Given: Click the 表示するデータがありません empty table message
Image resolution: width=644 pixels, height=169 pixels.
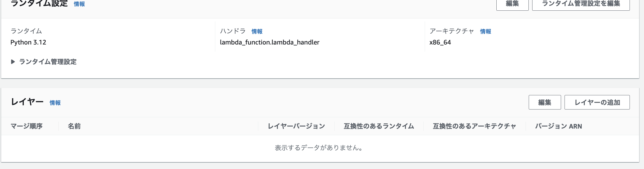Looking at the screenshot, I should (x=319, y=148).
